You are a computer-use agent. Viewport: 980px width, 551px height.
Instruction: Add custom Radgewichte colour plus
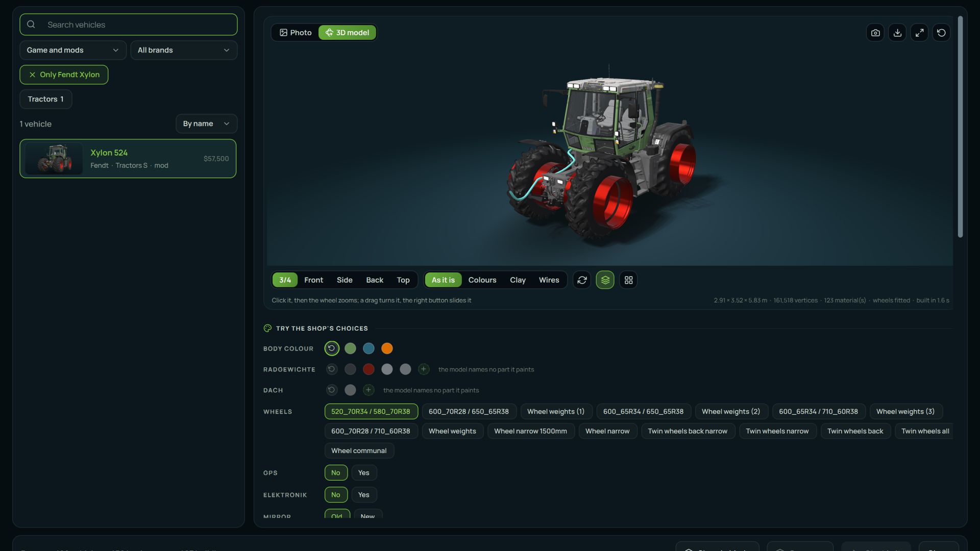424,369
